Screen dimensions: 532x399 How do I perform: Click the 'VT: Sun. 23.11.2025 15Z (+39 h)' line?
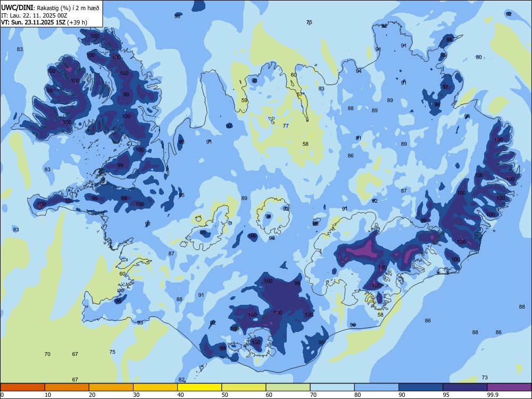[44, 22]
